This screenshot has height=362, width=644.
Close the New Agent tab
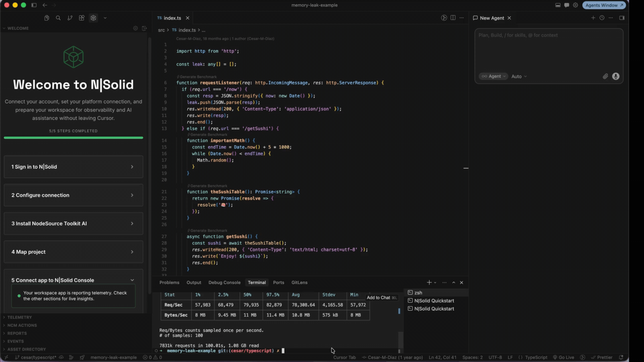pyautogui.click(x=509, y=18)
